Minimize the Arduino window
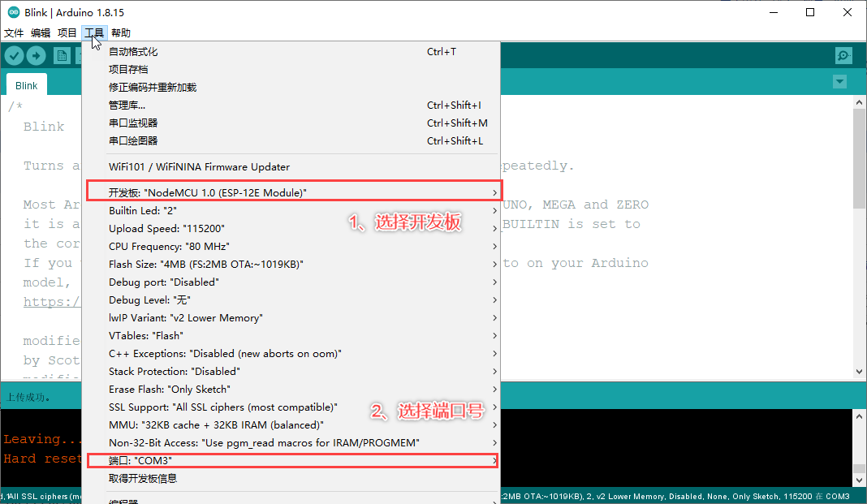Screen dimensions: 867x504 [774, 12]
